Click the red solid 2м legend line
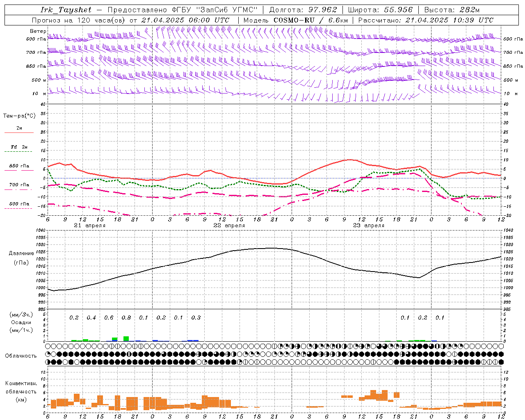525x420 pixels. (19, 132)
